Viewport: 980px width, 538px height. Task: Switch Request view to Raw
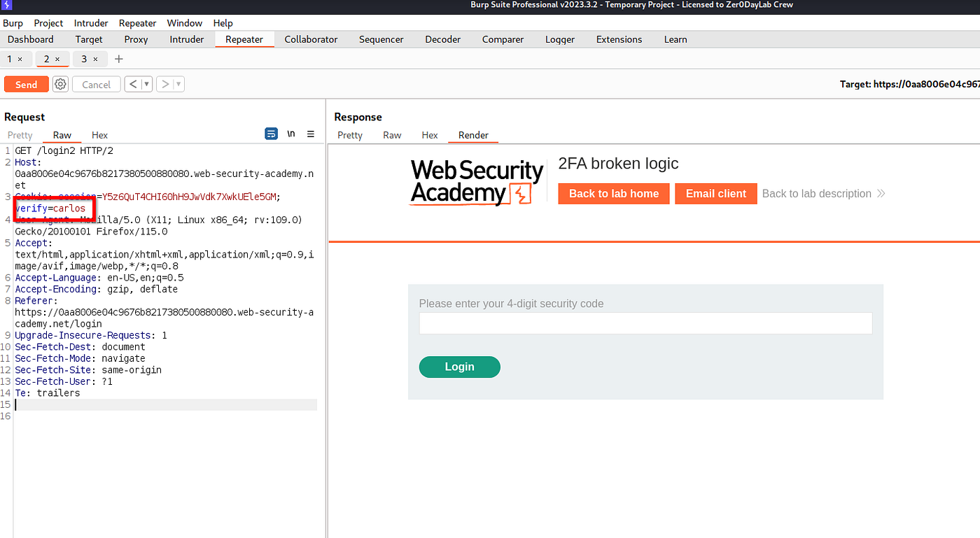(x=62, y=135)
